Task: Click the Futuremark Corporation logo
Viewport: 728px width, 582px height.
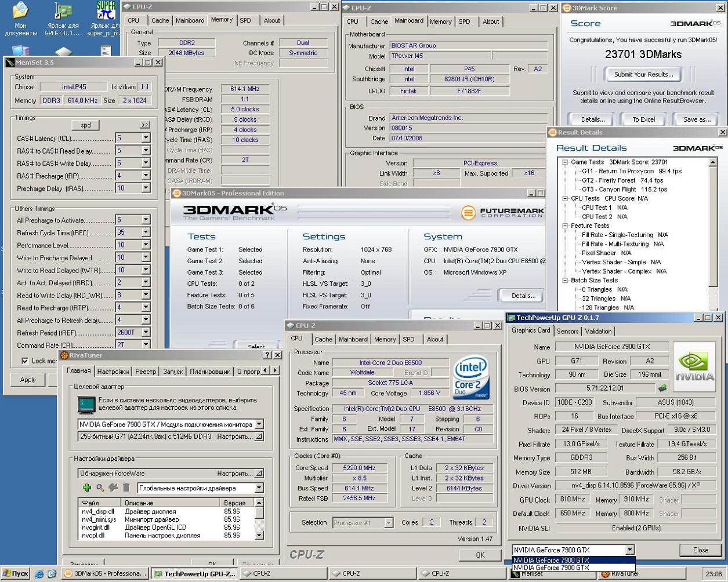Action: [x=502, y=213]
